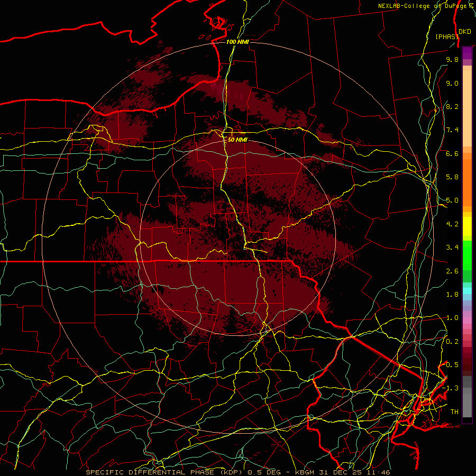Select the 0.2 scale value label

(452, 342)
